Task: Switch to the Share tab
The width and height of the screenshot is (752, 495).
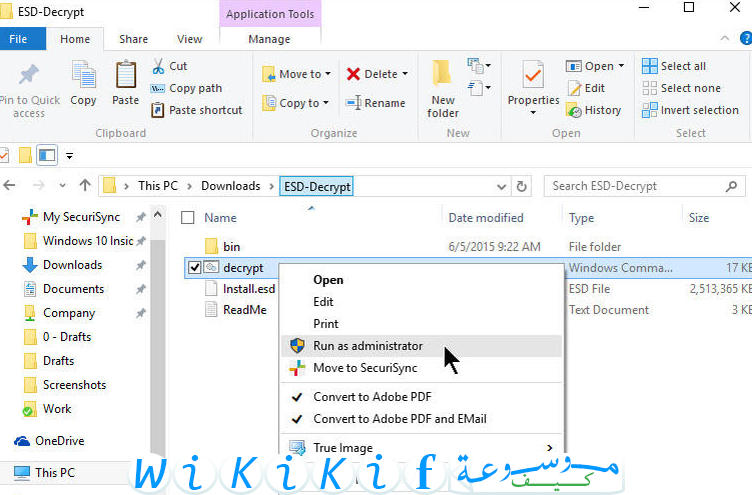Action: 133,39
